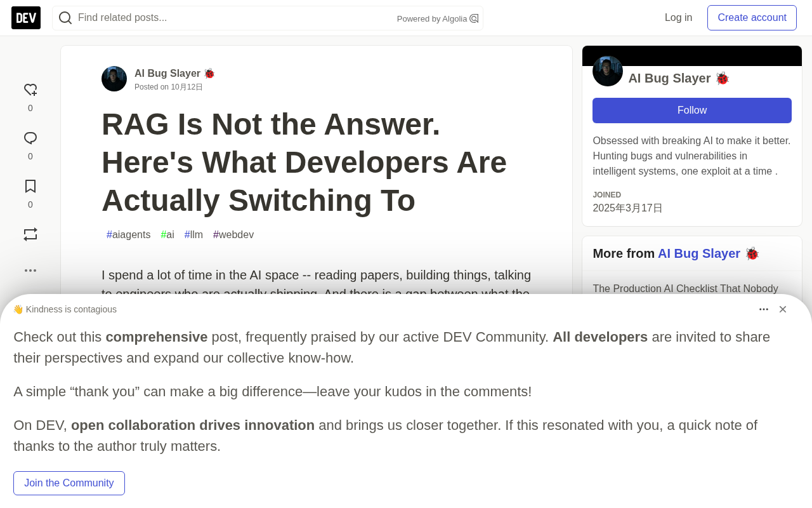
Task: Open the AI Bug Slayer author link above the title
Action: pos(174,74)
